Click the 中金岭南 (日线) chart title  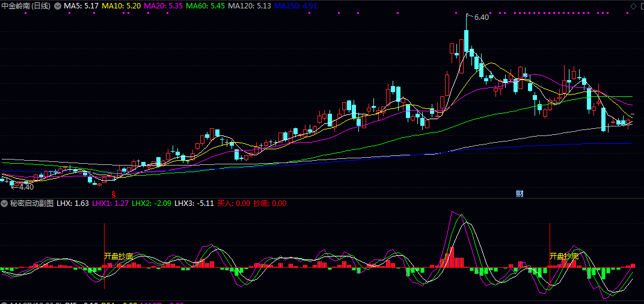[26, 5]
